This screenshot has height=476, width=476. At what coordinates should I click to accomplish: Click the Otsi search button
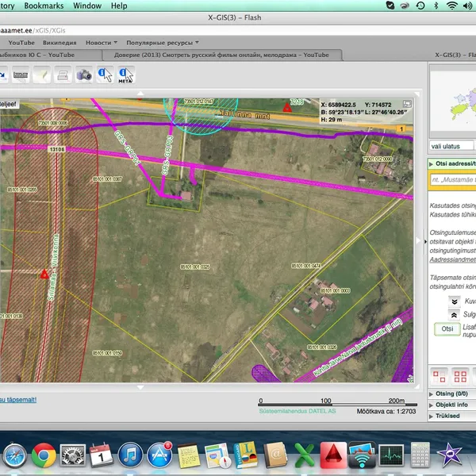[x=447, y=328]
